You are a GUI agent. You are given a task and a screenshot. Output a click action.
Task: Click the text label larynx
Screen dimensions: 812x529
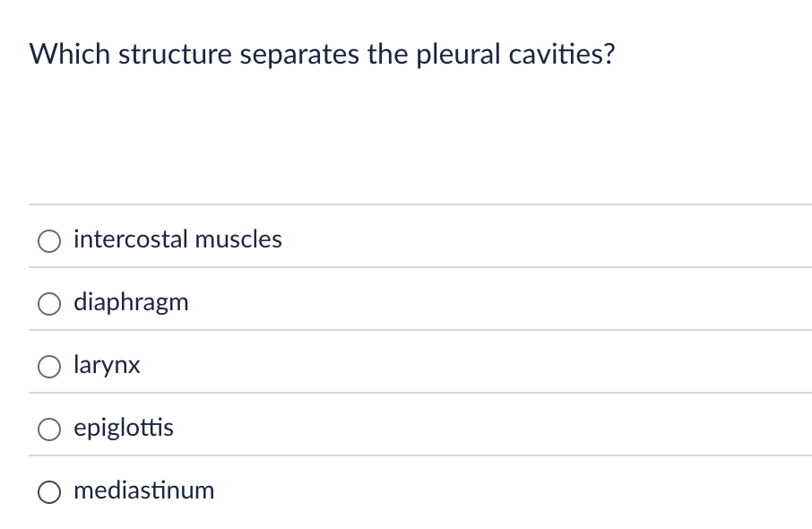click(x=106, y=365)
